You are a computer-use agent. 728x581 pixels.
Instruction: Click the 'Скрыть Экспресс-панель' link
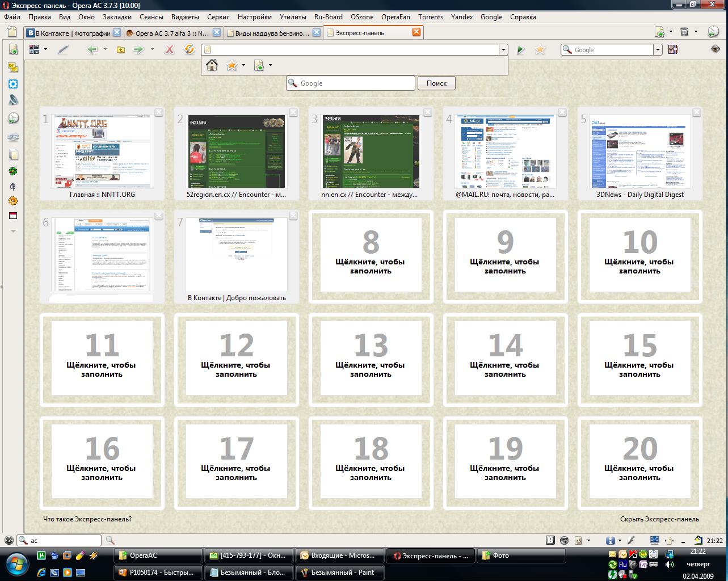(659, 519)
